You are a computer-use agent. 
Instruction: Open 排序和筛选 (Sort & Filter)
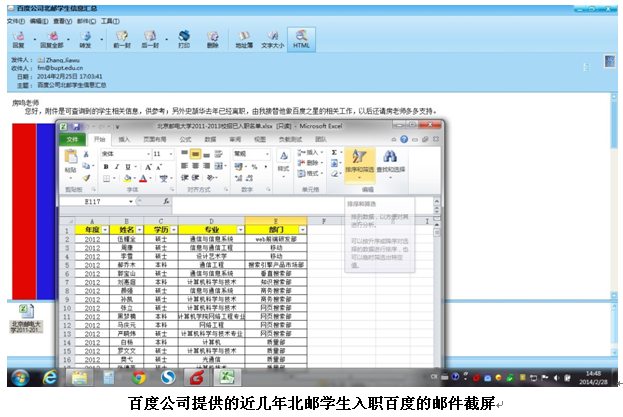click(x=360, y=165)
